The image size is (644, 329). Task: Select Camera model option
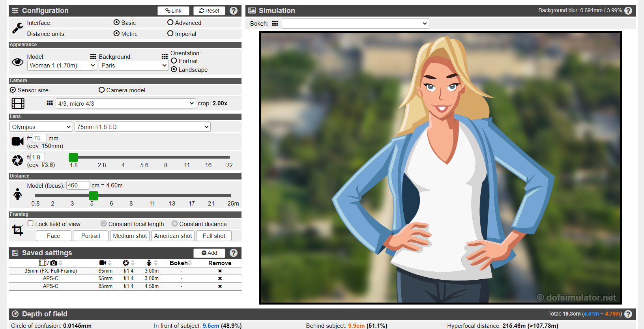tap(101, 90)
